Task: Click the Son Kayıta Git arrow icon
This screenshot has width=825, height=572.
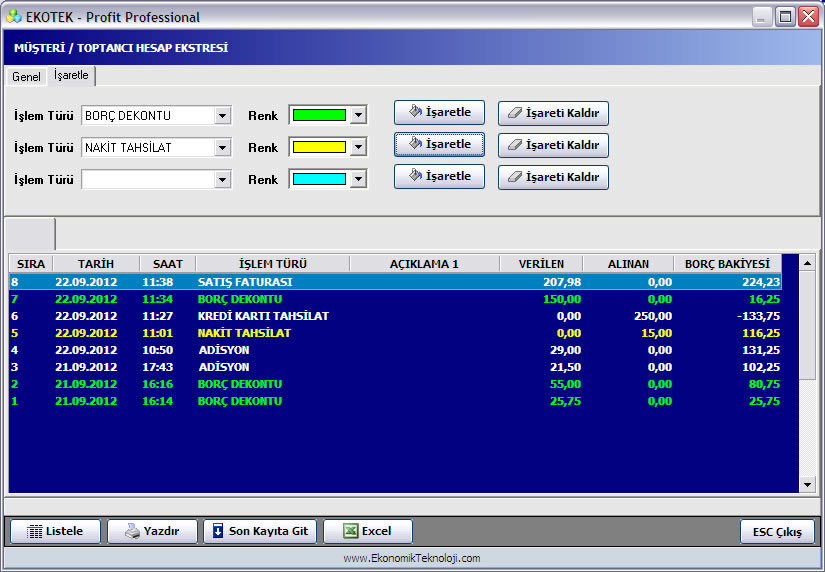Action: tap(218, 531)
